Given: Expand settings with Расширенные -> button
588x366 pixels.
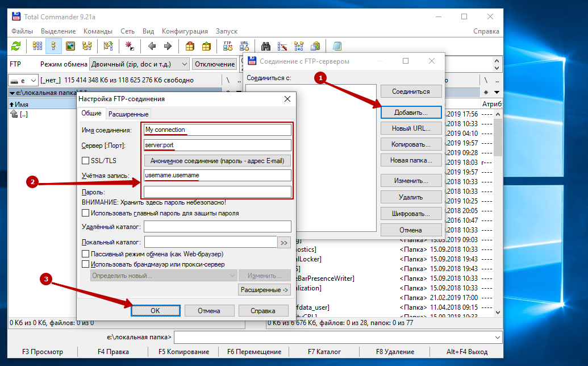Looking at the screenshot, I should point(264,290).
